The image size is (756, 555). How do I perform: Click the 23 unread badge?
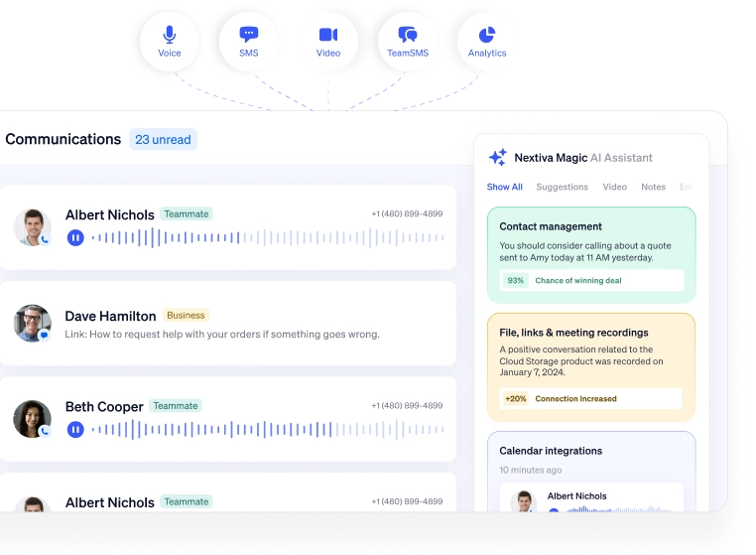163,139
